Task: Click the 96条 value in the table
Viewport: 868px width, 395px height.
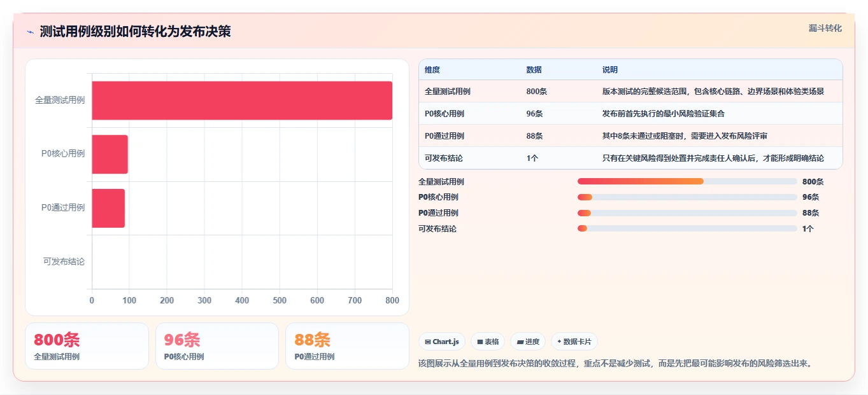Action: pos(535,114)
